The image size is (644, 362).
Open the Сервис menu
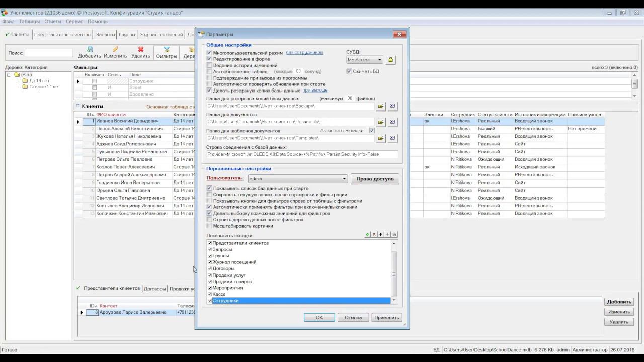(74, 22)
